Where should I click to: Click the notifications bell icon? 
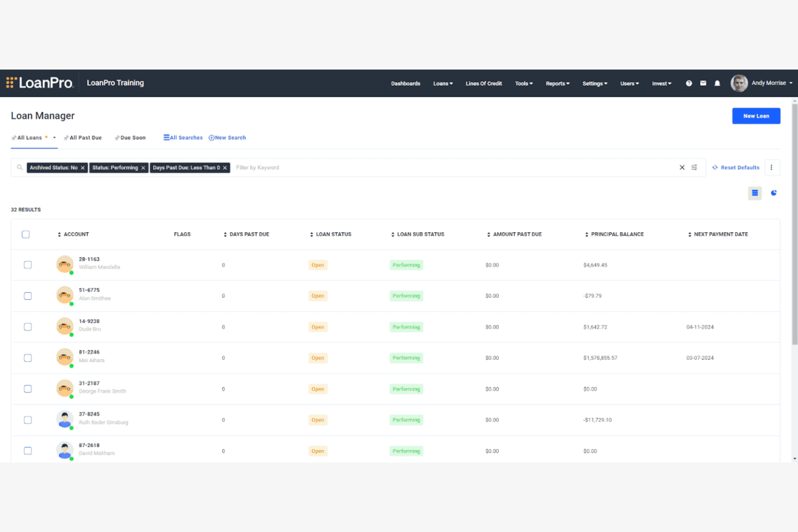(x=717, y=83)
